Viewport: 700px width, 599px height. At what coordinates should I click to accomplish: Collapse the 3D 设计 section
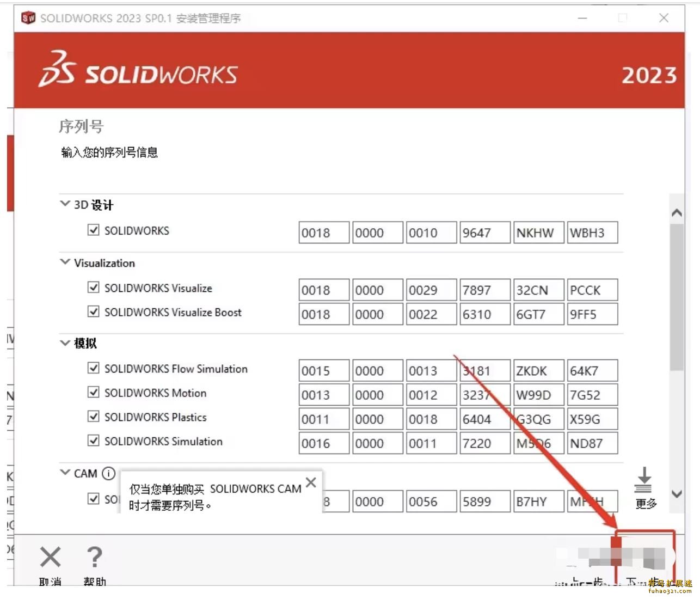[65, 204]
